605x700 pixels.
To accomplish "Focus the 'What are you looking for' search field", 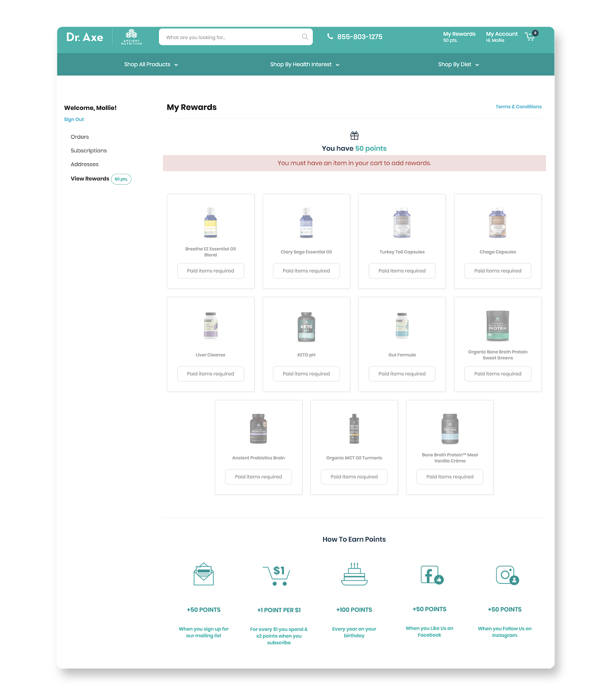I will [x=236, y=37].
